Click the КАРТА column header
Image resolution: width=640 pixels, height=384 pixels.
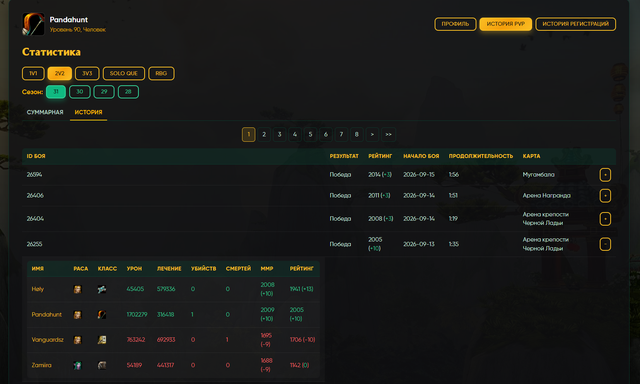531,156
